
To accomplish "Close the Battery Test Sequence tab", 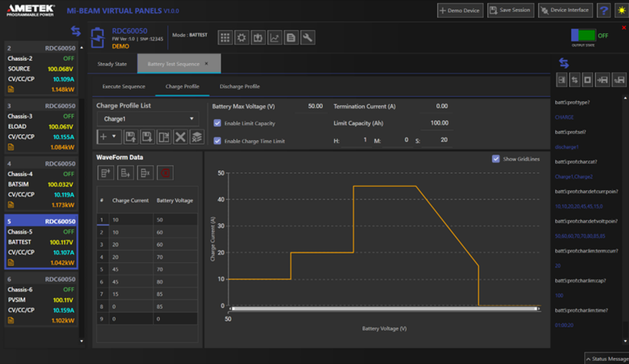I will tap(207, 64).
